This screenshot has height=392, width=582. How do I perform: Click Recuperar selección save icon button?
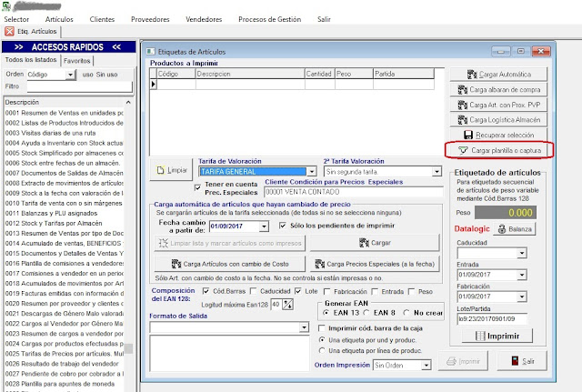click(x=499, y=134)
